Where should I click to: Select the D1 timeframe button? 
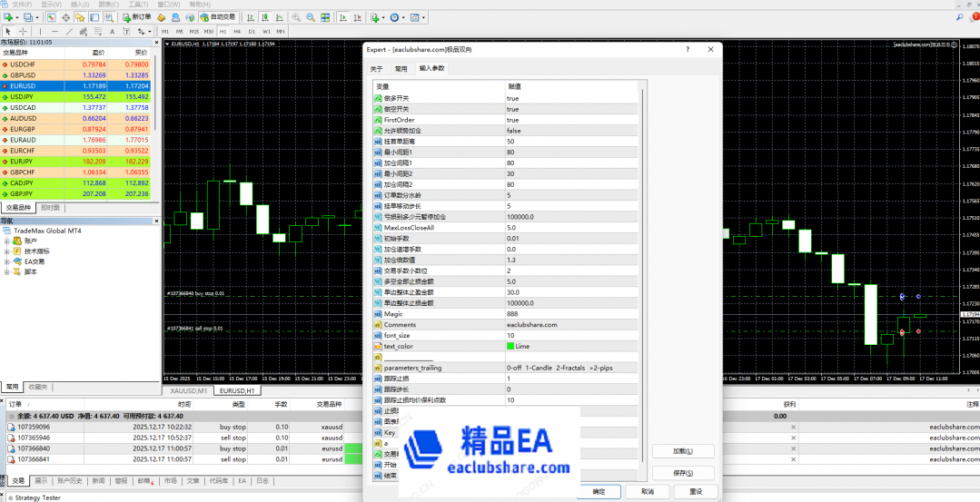tap(252, 31)
